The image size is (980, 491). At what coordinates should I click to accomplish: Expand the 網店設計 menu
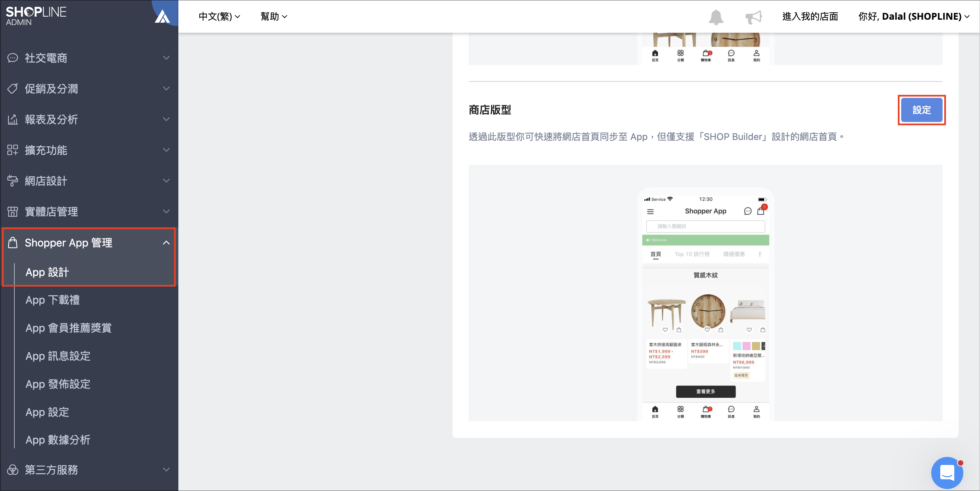[x=166, y=181]
